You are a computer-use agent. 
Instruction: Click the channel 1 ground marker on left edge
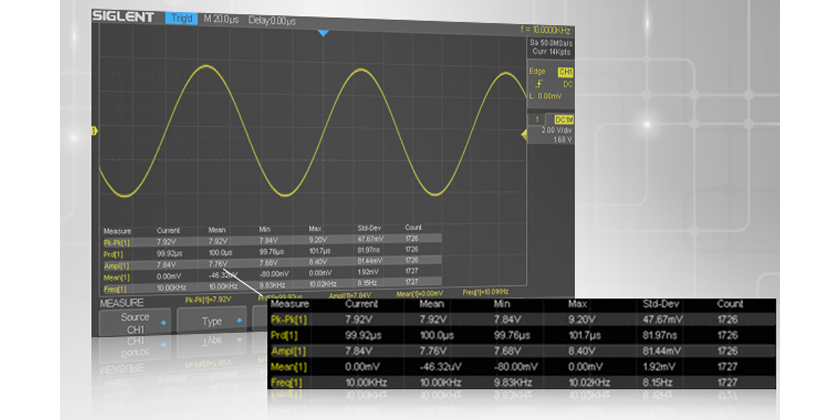[95, 130]
